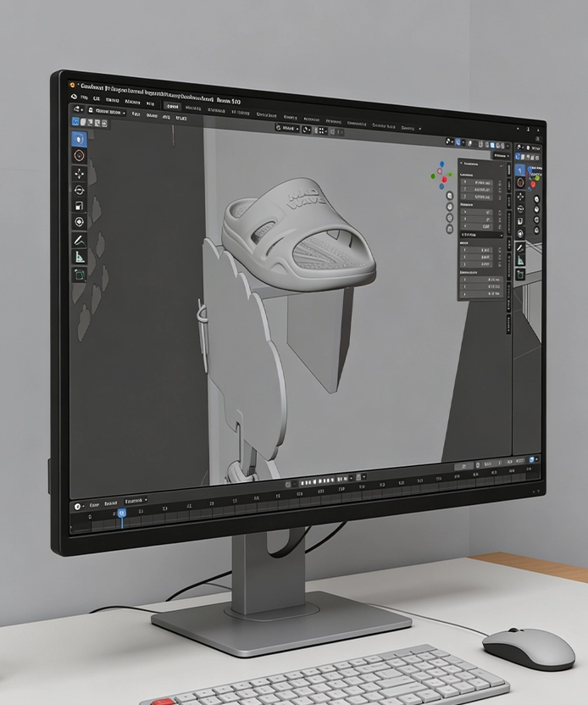The image size is (588, 705).
Task: Open the snapping options dropdown in center header
Action: point(321,130)
